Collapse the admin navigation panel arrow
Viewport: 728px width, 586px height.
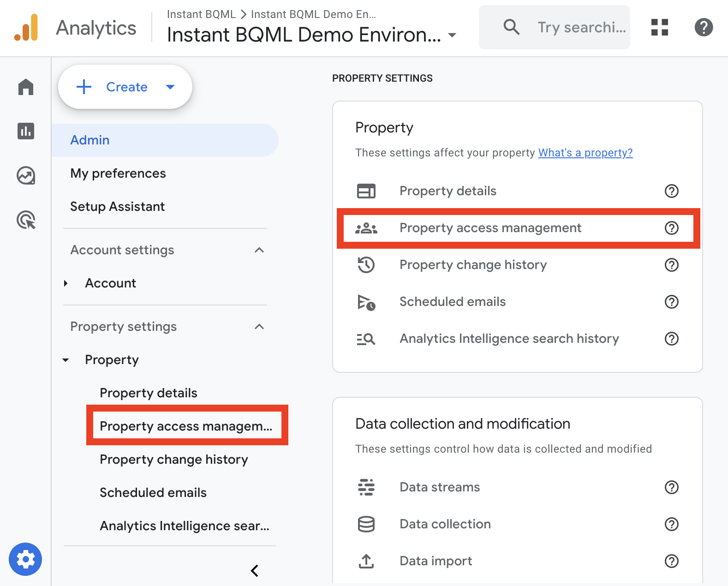coord(254,571)
